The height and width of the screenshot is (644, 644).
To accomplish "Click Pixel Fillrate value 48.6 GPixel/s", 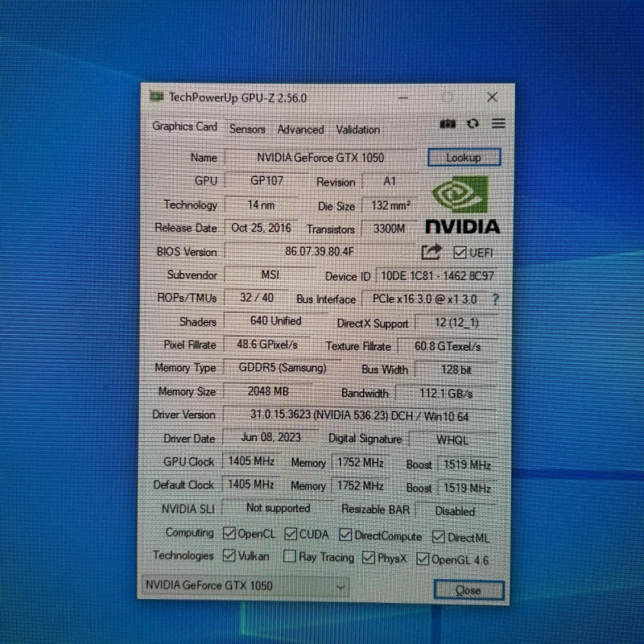I will pyautogui.click(x=267, y=345).
